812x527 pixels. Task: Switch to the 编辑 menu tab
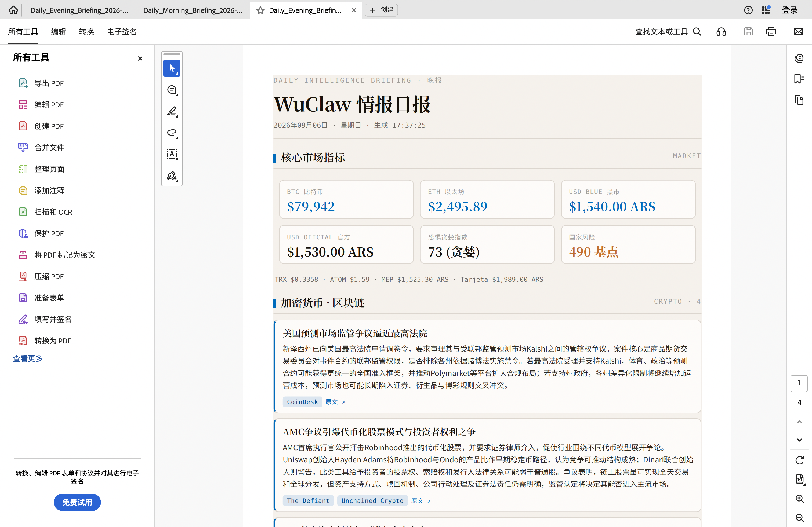(58, 32)
